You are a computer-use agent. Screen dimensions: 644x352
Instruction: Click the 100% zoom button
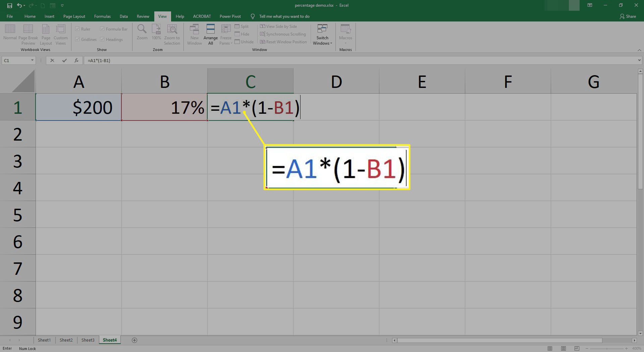coord(156,32)
